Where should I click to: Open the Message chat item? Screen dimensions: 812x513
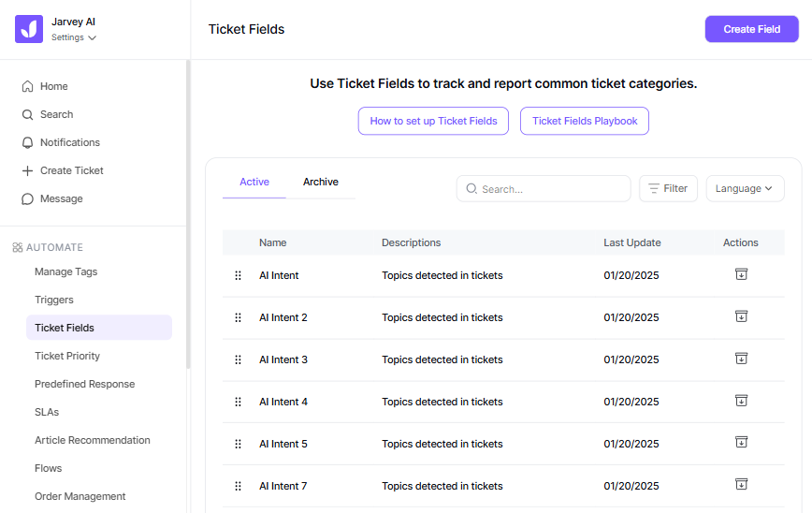61,198
